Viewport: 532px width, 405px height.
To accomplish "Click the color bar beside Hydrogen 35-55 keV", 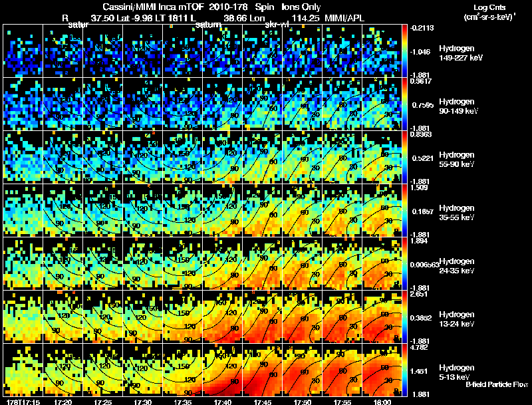I will pyautogui.click(x=404, y=210).
